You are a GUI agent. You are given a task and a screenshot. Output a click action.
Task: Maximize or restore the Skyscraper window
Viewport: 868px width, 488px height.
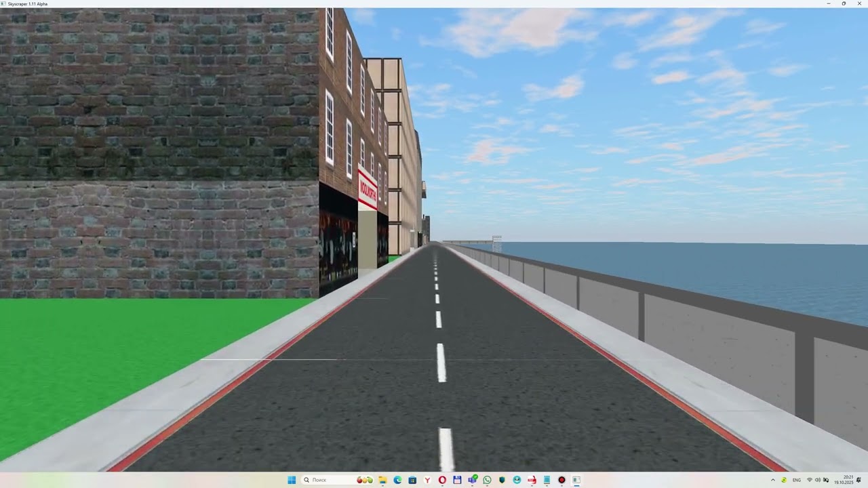pyautogui.click(x=844, y=3)
